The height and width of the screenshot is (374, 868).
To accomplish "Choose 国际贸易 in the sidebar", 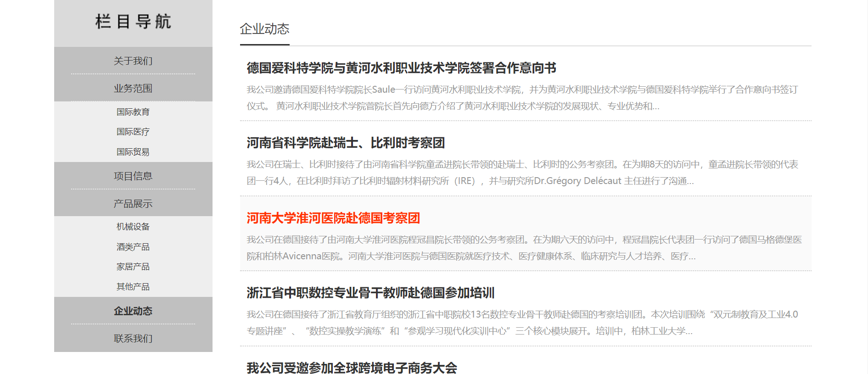I will [133, 152].
